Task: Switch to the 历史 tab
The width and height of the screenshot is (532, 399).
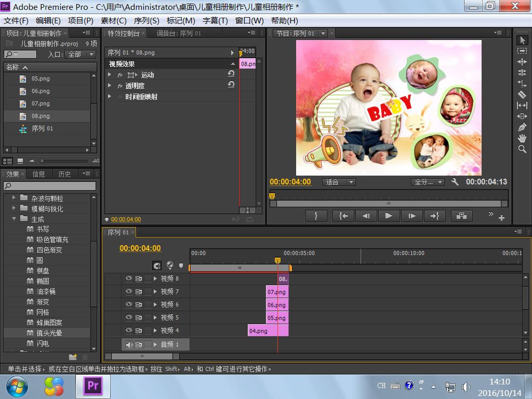Action: click(x=64, y=174)
